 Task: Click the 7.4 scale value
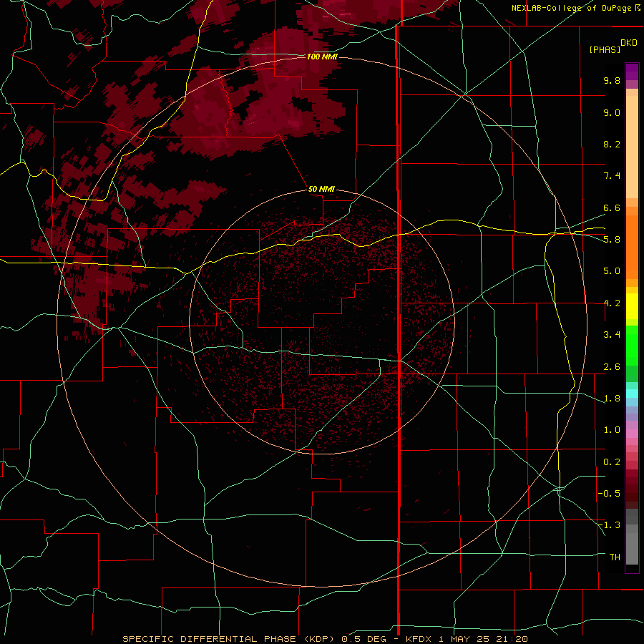pos(612,176)
